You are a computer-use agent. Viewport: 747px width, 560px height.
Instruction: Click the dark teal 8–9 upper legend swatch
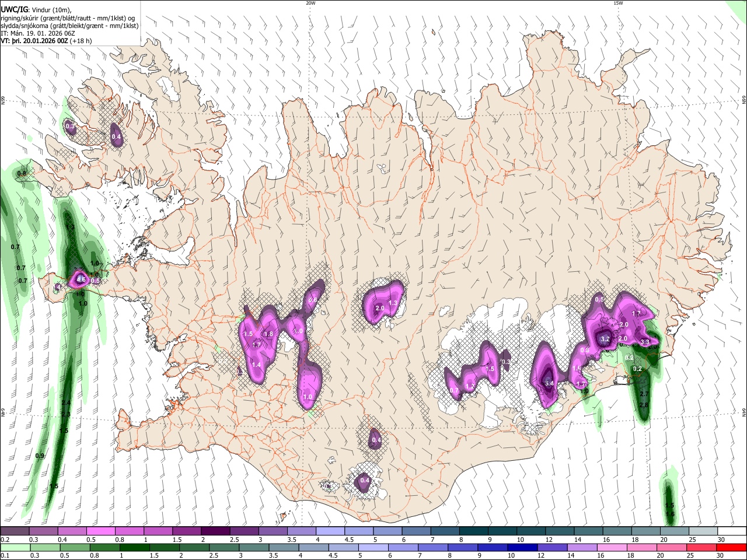click(474, 531)
